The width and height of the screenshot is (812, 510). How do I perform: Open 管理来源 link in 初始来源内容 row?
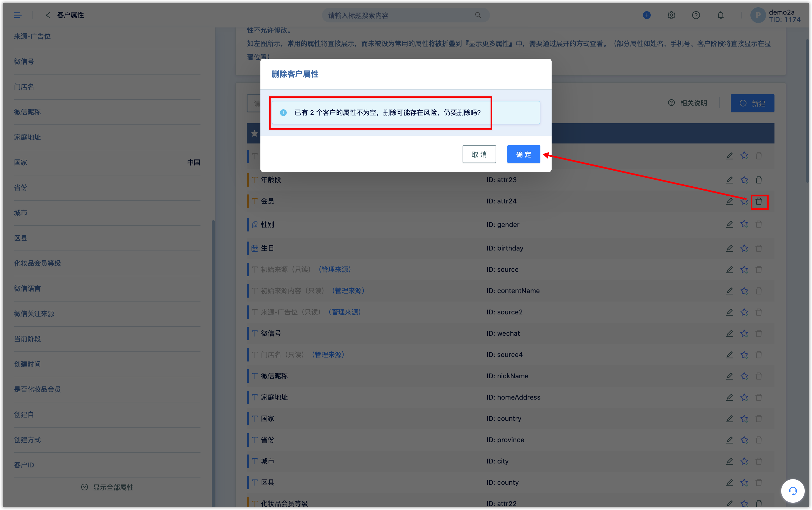click(x=348, y=290)
